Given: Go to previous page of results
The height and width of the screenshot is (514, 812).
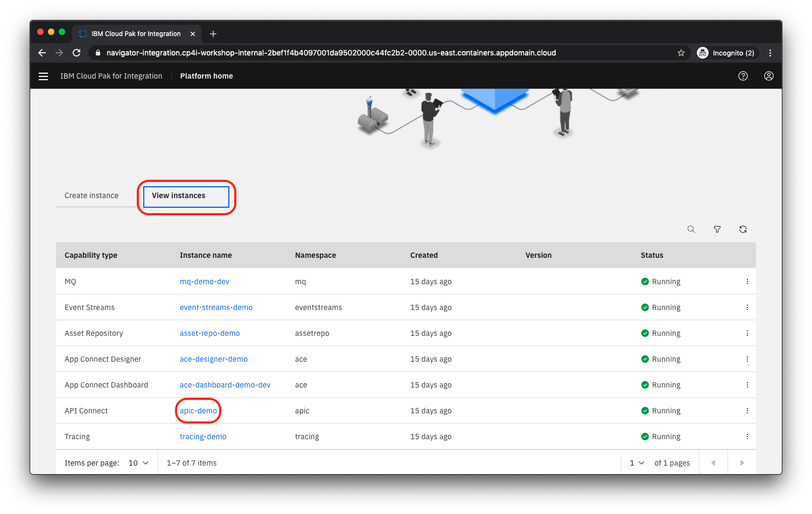Looking at the screenshot, I should 713,463.
